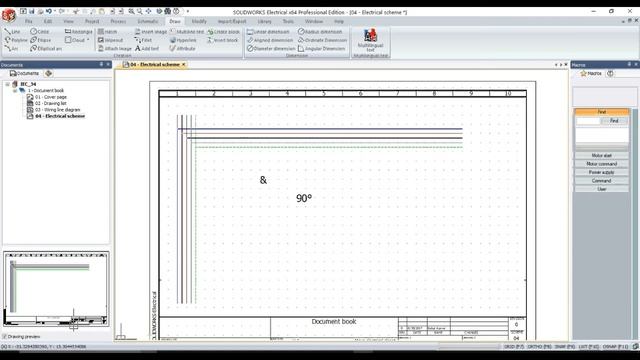The image size is (640, 360).
Task: Choose Linear dimension tool
Action: pyautogui.click(x=268, y=31)
